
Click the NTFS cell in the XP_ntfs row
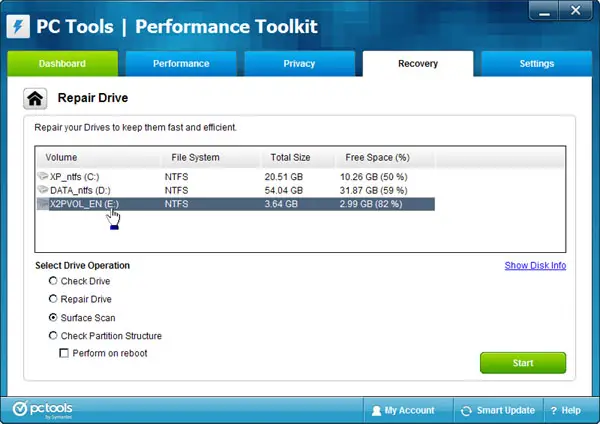click(176, 177)
